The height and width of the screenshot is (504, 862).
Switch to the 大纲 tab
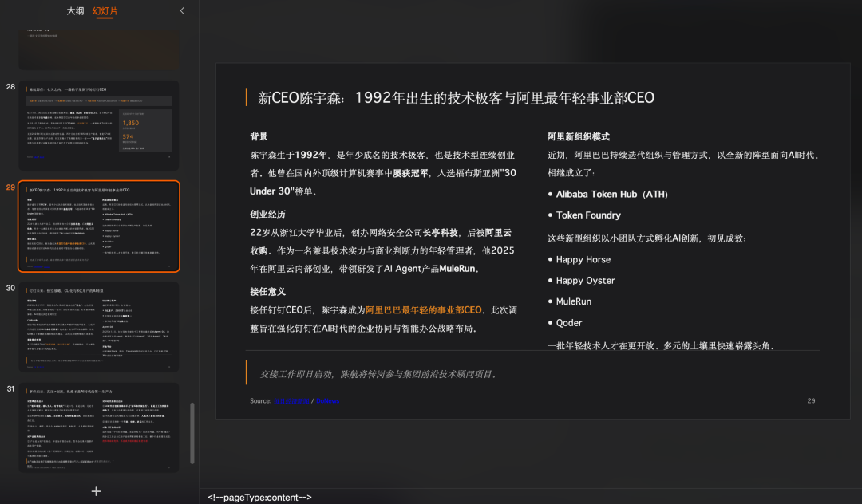75,11
